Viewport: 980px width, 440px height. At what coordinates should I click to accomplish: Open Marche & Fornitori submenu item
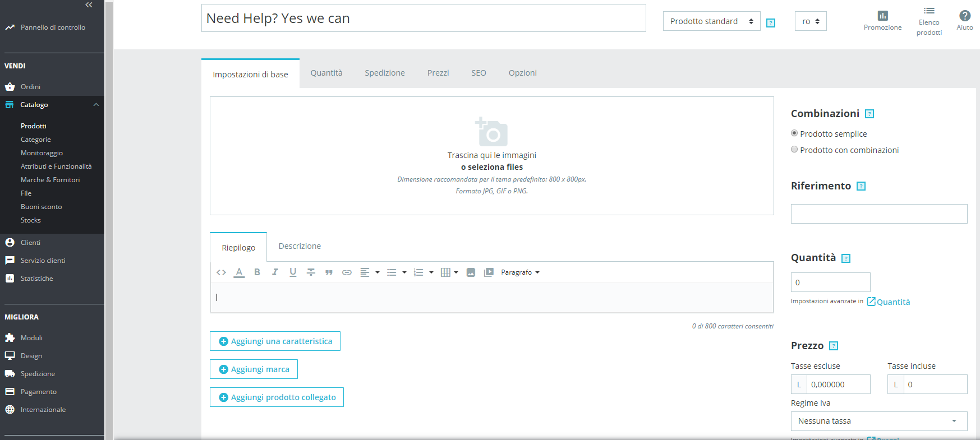(50, 180)
